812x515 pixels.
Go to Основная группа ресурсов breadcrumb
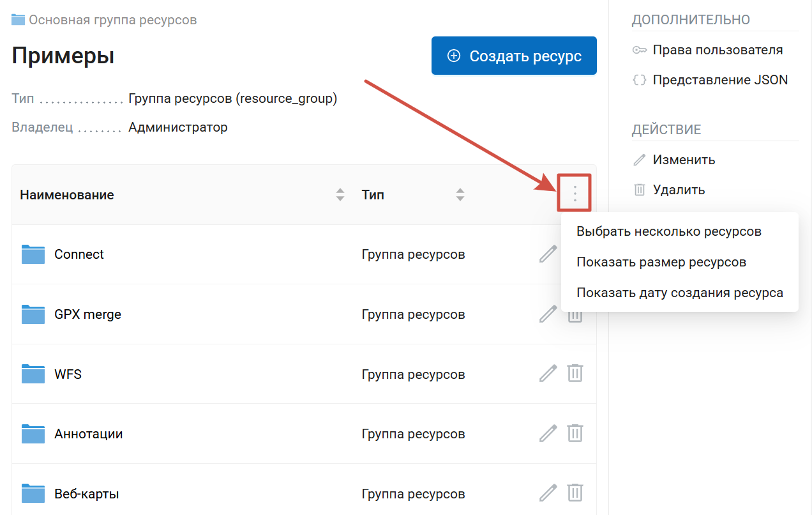[x=112, y=20]
